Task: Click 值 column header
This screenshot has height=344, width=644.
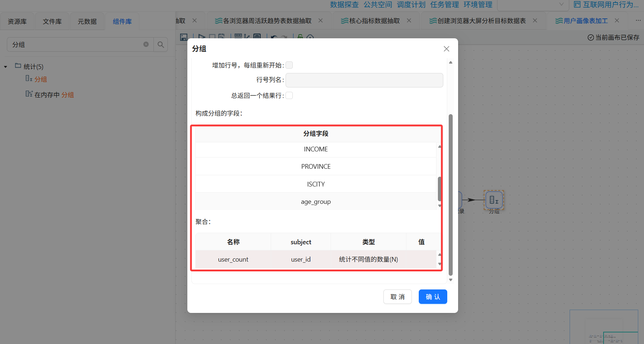Action: (x=421, y=242)
